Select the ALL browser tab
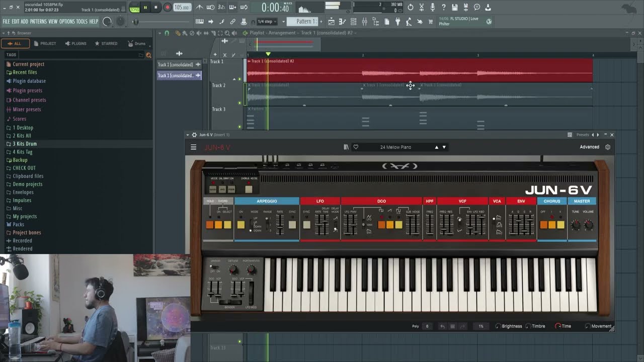 (x=15, y=43)
